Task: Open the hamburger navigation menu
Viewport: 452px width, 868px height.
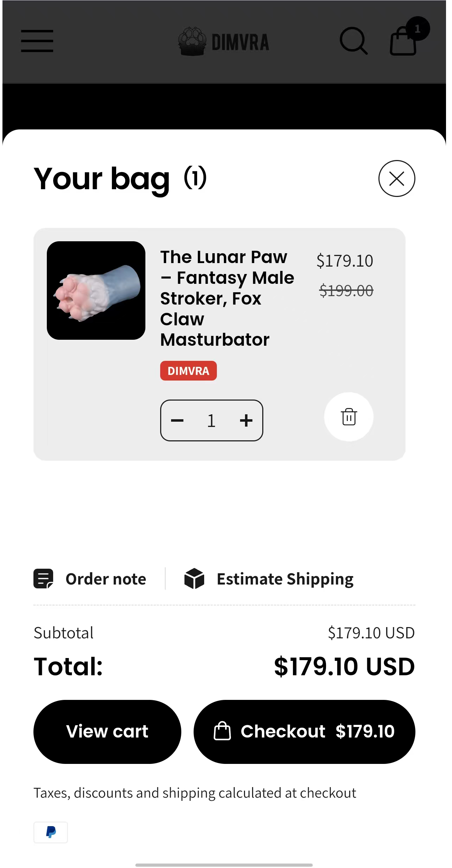Action: pyautogui.click(x=37, y=41)
